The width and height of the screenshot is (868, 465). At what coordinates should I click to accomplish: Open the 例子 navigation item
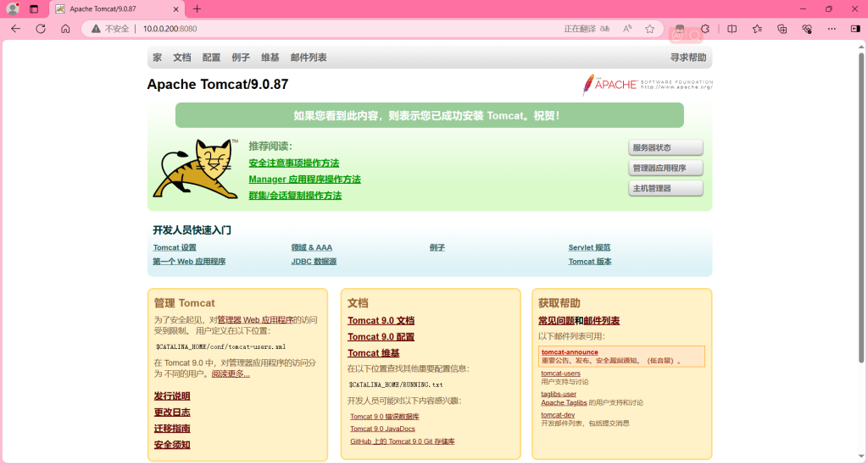(x=240, y=58)
